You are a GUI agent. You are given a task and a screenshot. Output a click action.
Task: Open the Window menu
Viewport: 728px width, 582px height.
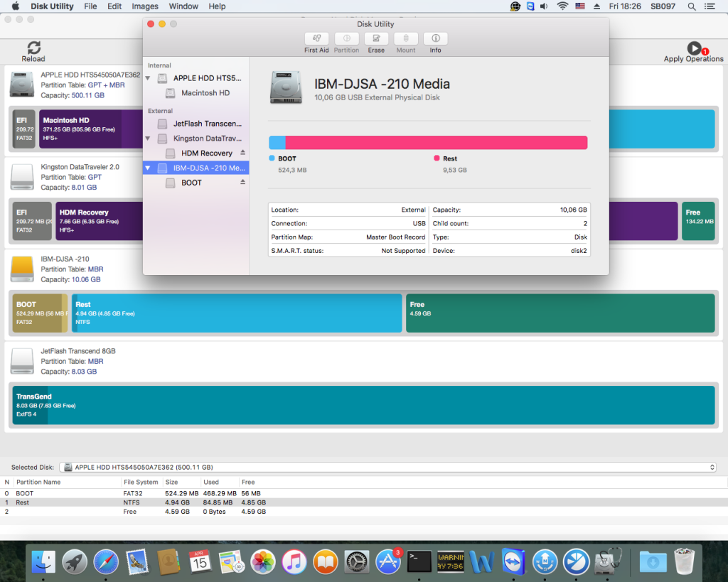183,6
